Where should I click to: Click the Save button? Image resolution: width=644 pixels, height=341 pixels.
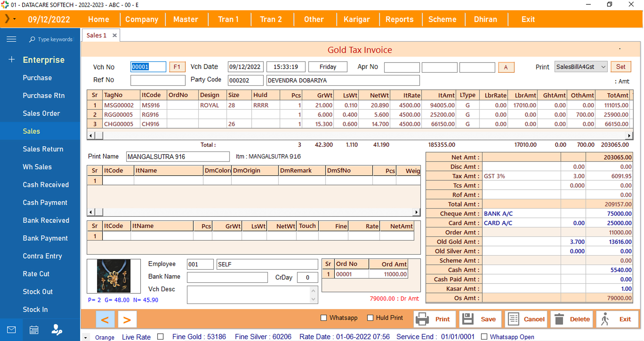point(480,319)
